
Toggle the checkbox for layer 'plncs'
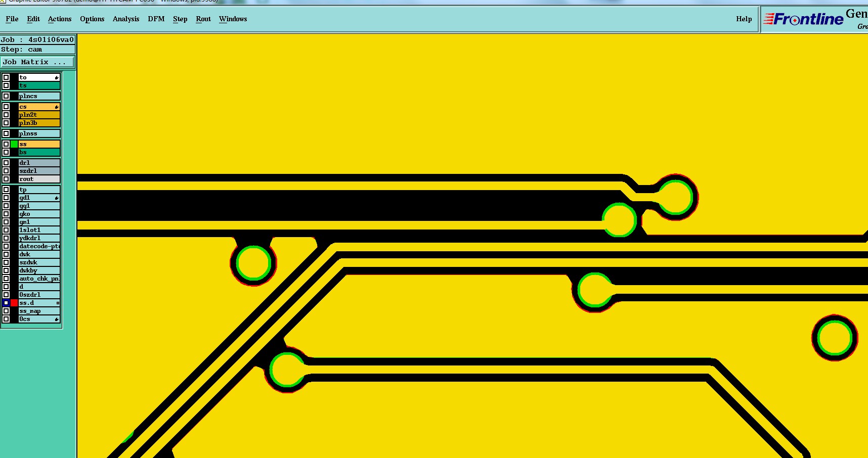pos(6,96)
